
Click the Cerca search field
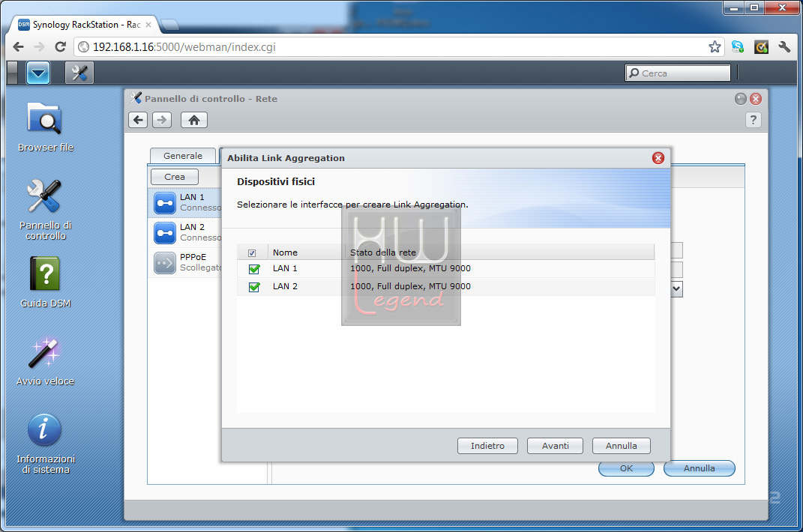tap(678, 73)
